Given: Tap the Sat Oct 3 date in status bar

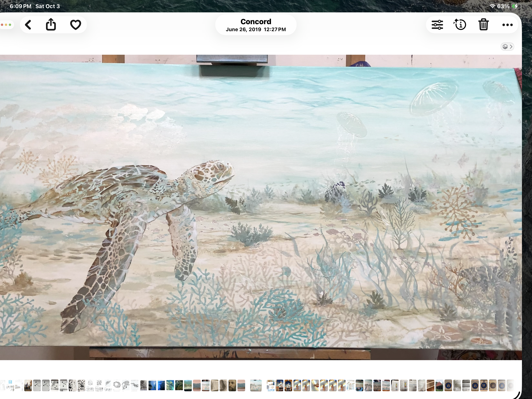Looking at the screenshot, I should [x=48, y=6].
